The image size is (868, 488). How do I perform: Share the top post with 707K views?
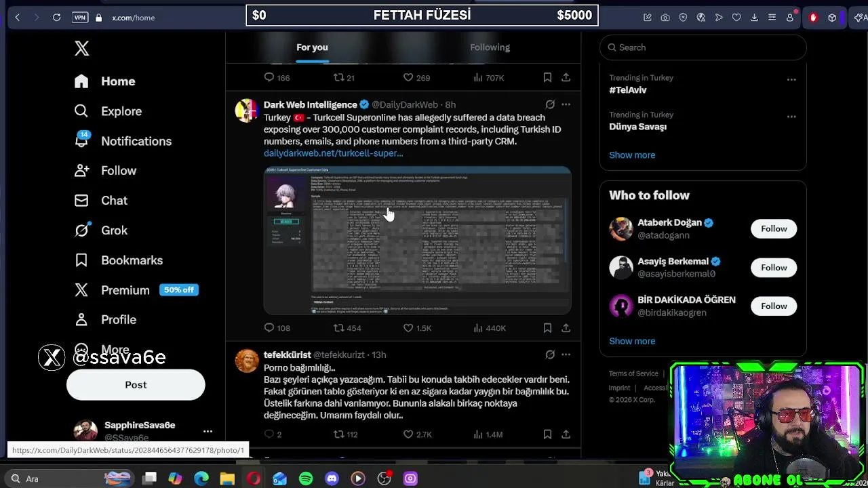[566, 78]
